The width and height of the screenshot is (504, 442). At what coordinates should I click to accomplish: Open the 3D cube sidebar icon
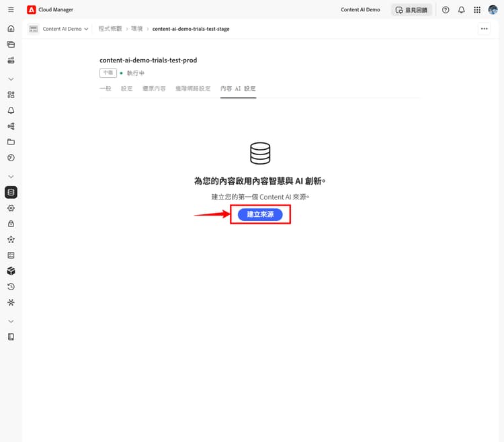[11, 271]
